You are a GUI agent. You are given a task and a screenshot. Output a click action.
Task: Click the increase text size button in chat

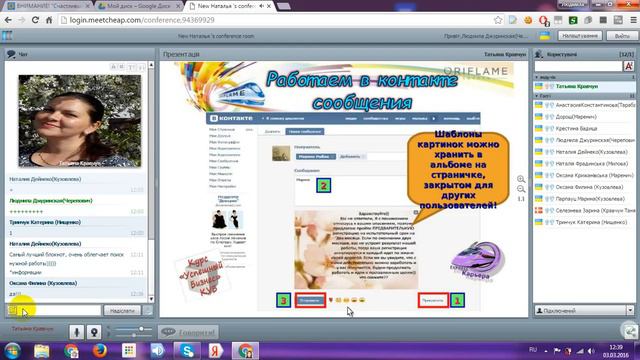coord(131,67)
